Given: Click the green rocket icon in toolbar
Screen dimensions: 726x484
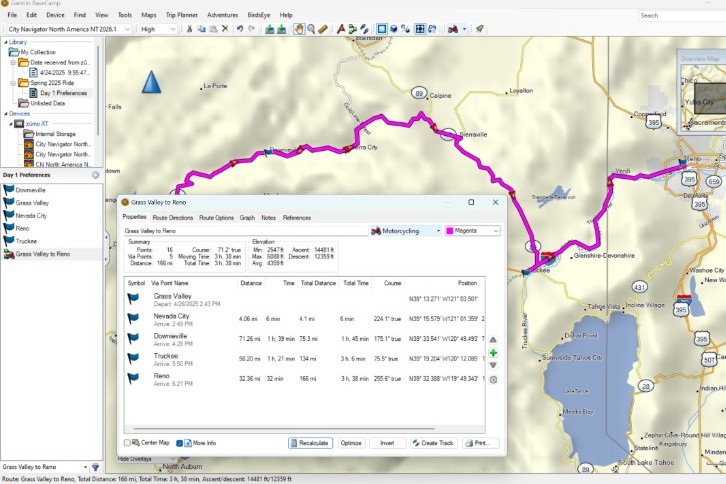Looking at the screenshot, I should [x=480, y=29].
